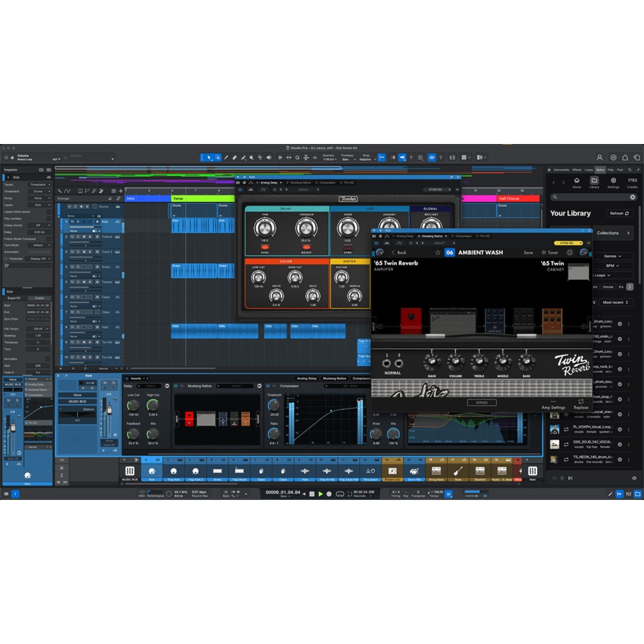Click the Compressor Threshold knob

[274, 406]
